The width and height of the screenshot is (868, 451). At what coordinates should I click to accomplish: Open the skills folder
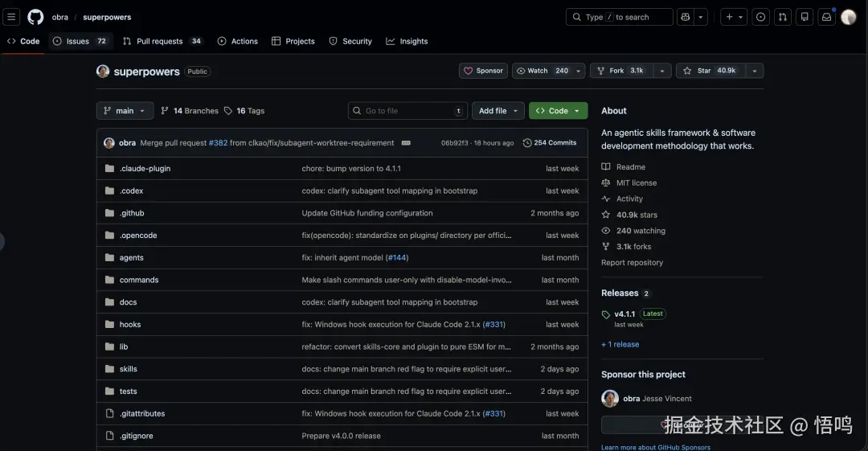(x=129, y=369)
